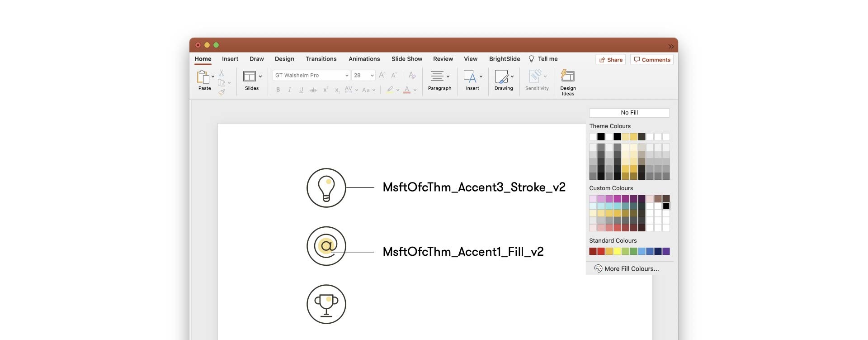868x340 pixels.
Task: Click the Drawing tools icon
Action: click(x=501, y=77)
